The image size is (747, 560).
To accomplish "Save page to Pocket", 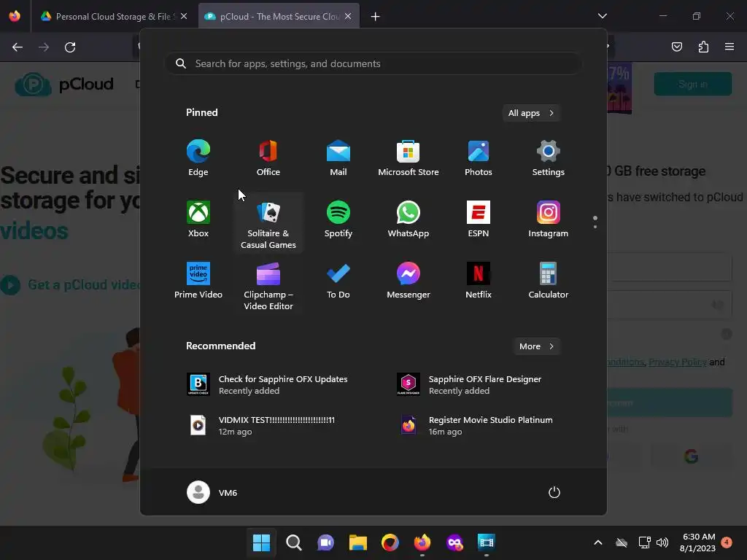I will click(677, 47).
